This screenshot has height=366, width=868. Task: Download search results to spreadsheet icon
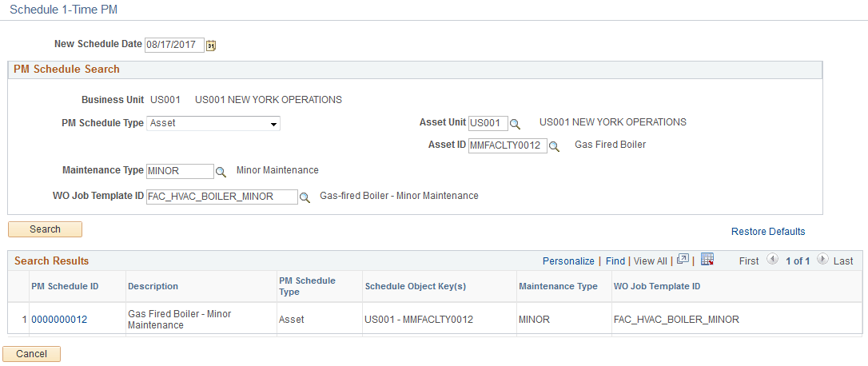(x=707, y=259)
